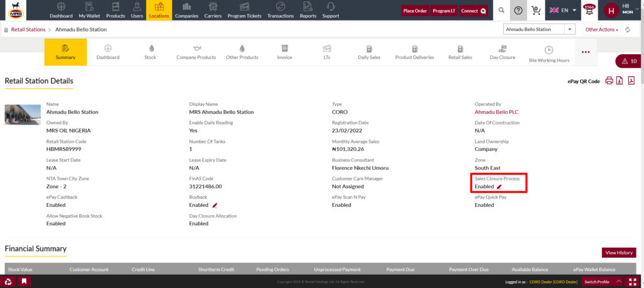Open the search magnifier icon
Image resolution: width=644 pixels, height=288 pixels.
click(x=501, y=10)
